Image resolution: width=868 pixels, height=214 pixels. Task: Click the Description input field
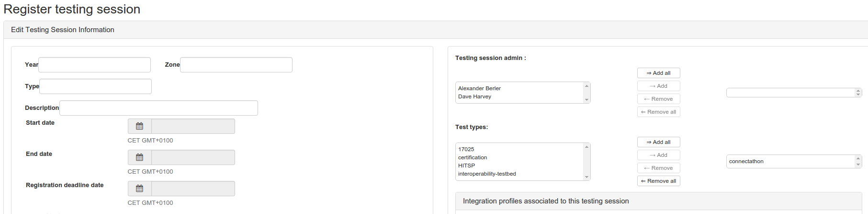point(158,108)
